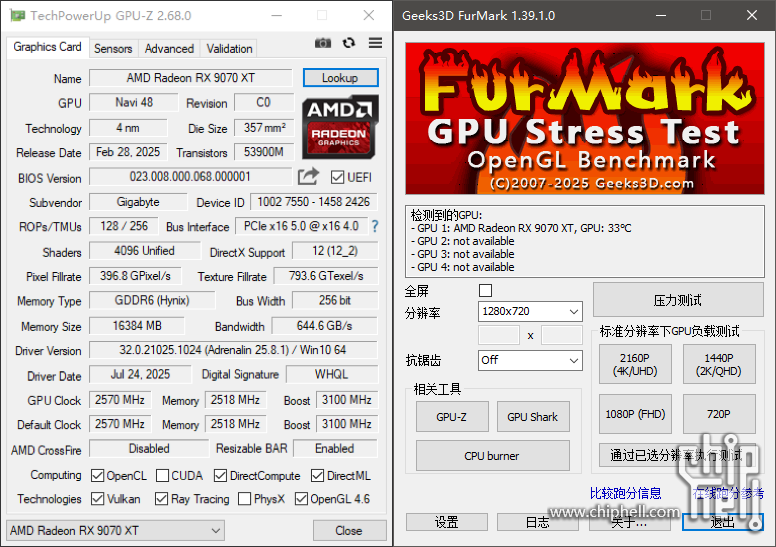The width and height of the screenshot is (776, 547).
Task: Click the Die Size 357 mm² value
Action: tap(264, 128)
